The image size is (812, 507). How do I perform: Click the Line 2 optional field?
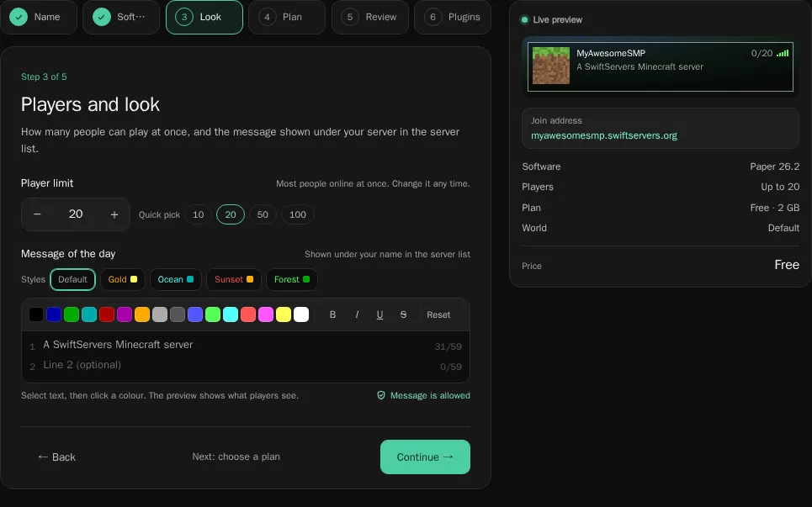[x=235, y=365]
